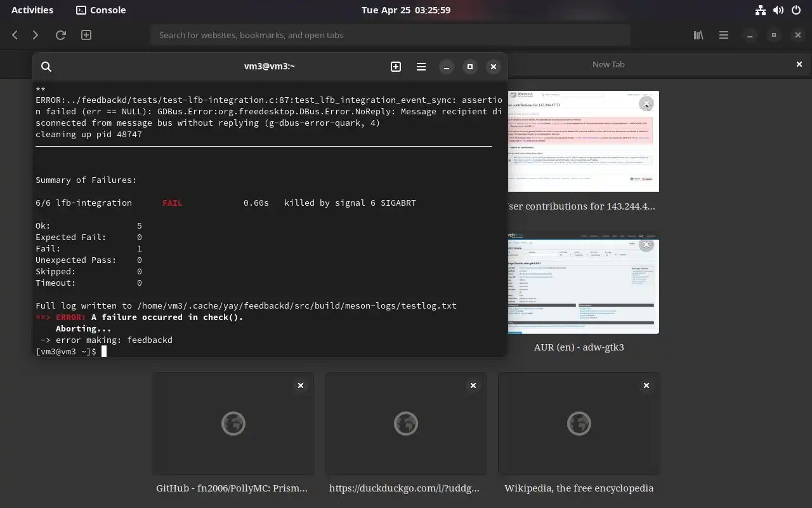The height and width of the screenshot is (508, 812).
Task: Close the vm3@vm3 terminal window
Action: tap(494, 67)
